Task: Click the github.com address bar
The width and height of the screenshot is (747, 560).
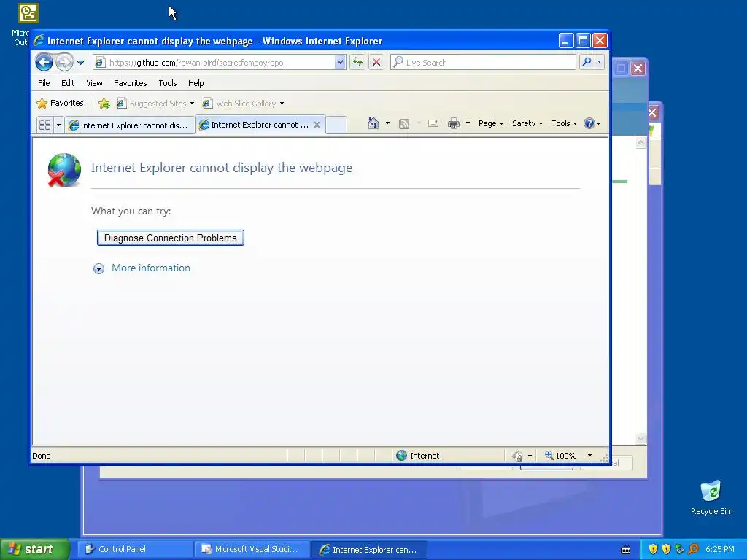Action: pos(220,63)
